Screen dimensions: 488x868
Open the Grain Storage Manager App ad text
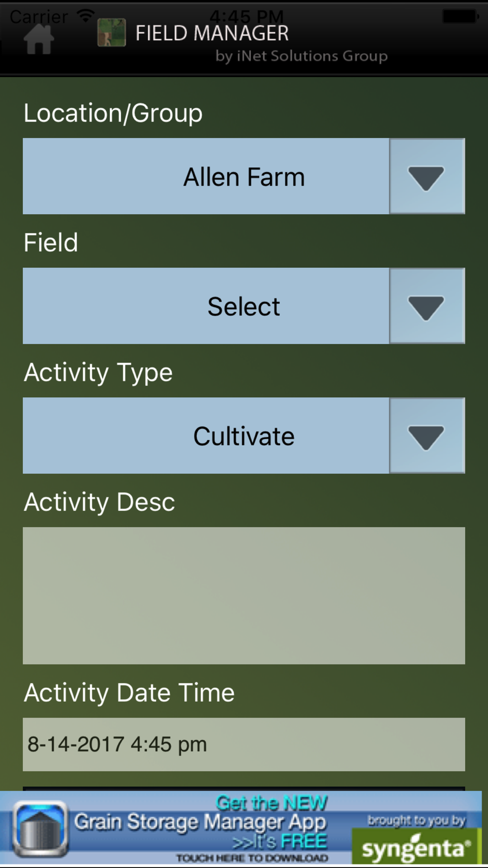(x=200, y=822)
